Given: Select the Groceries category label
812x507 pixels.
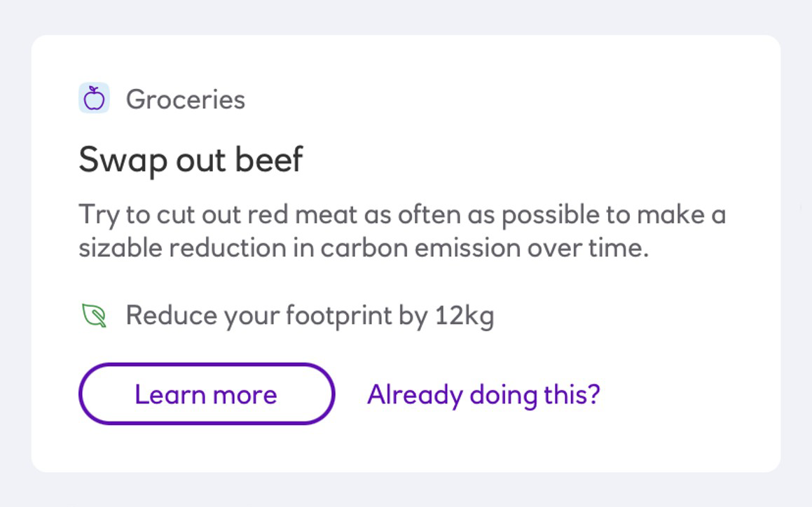Looking at the screenshot, I should pyautogui.click(x=186, y=99).
